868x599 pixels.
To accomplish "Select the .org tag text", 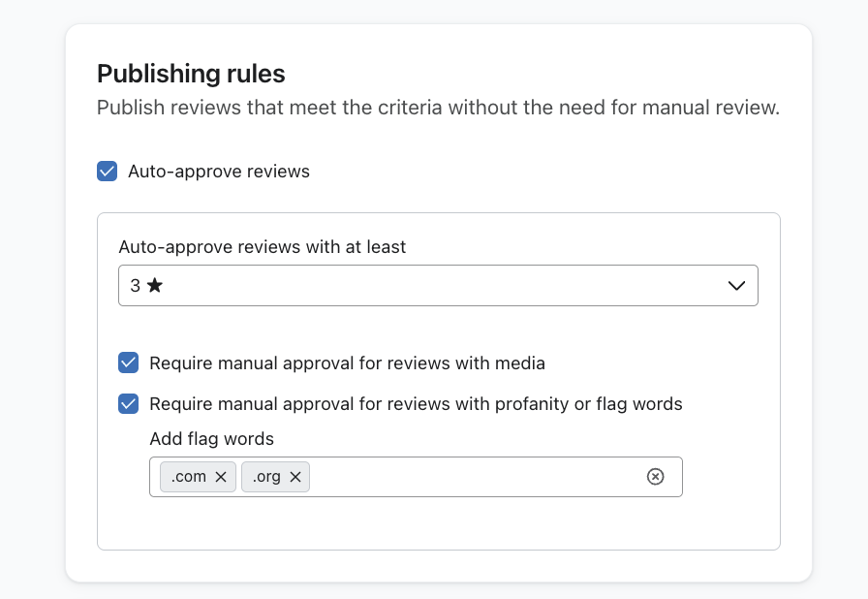I will [x=266, y=477].
